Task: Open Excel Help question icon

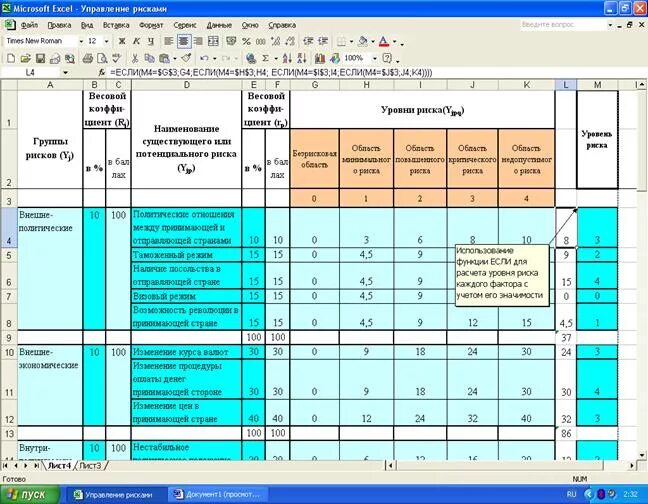Action: 387,58
